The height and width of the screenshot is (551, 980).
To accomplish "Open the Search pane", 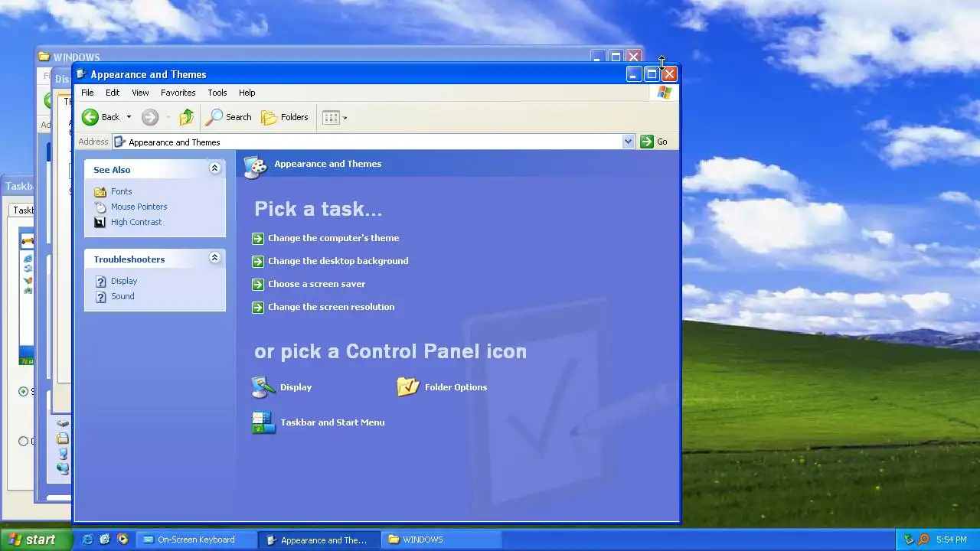I will (228, 117).
